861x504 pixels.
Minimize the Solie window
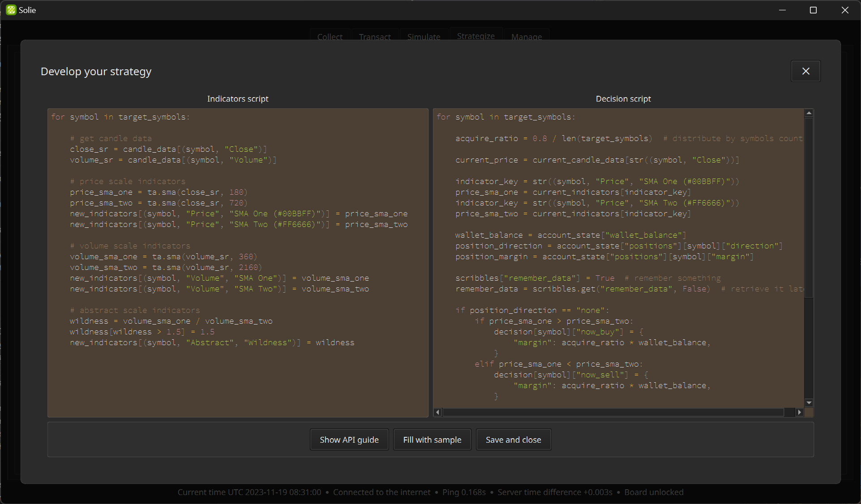click(782, 10)
